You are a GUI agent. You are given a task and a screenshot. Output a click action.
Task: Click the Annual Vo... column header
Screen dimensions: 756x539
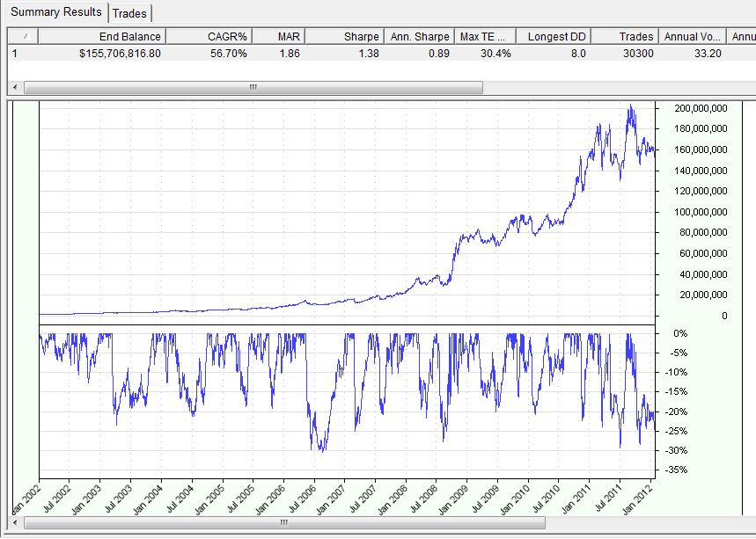pos(694,36)
